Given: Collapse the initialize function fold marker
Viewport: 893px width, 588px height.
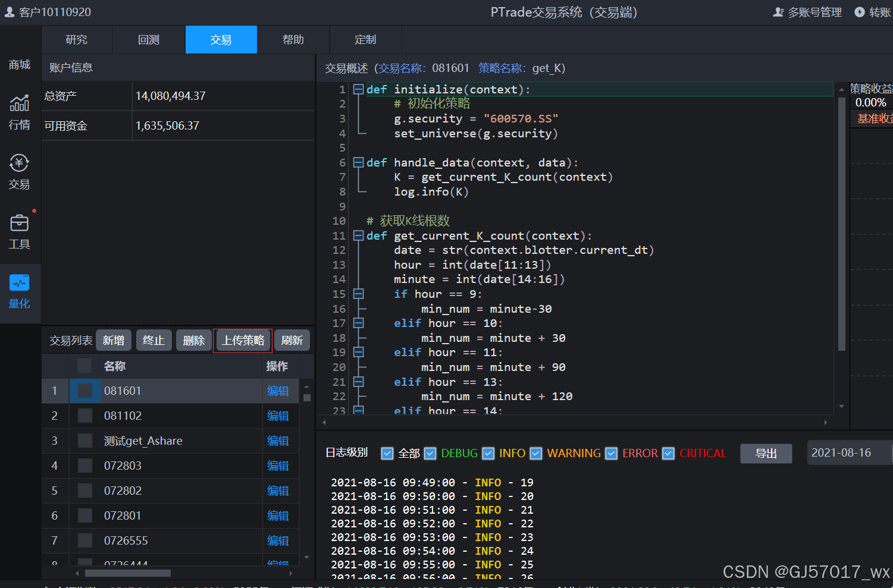Looking at the screenshot, I should coord(359,89).
